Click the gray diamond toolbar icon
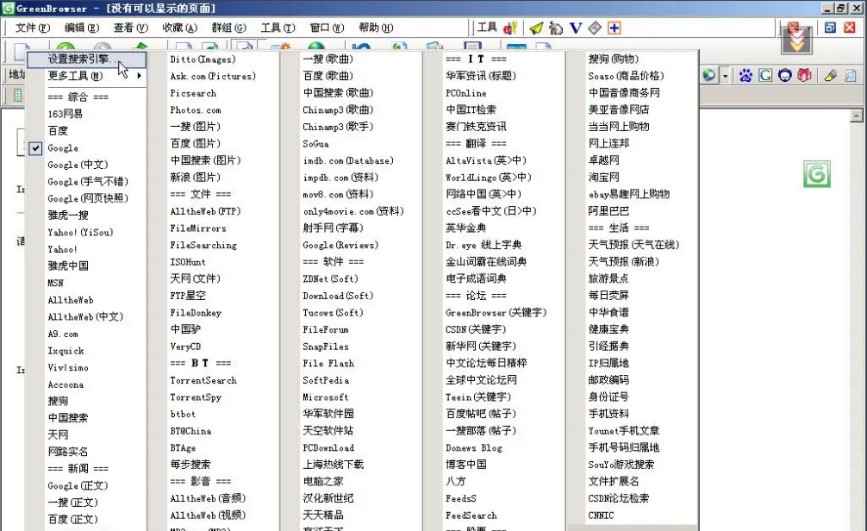Image resolution: width=867 pixels, height=531 pixels. pyautogui.click(x=594, y=28)
